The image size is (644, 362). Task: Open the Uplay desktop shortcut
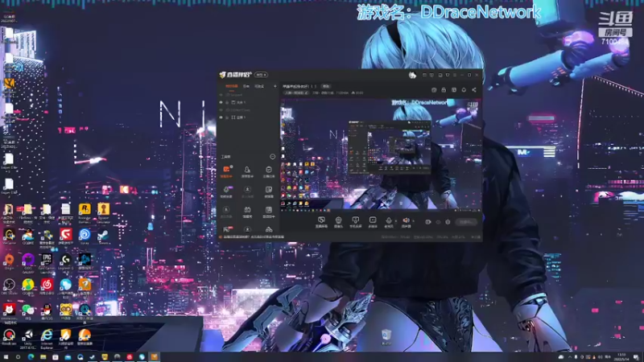[85, 237]
